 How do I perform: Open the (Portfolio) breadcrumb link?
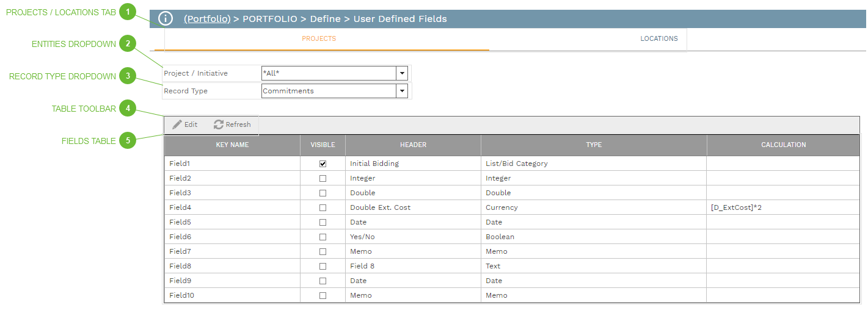click(207, 19)
